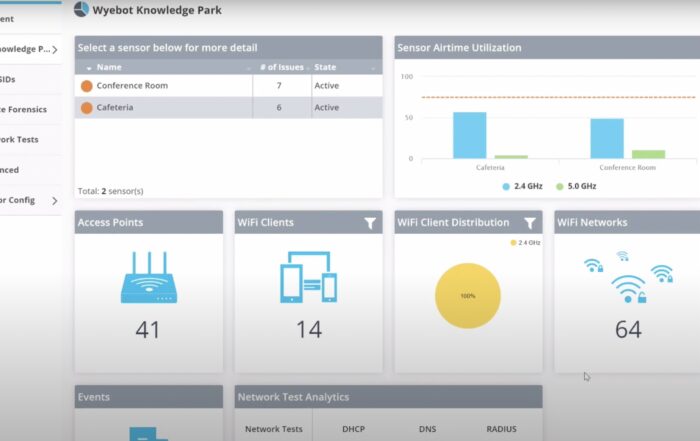Click the WiFi Networks panel header
Image resolution: width=700 pixels, height=441 pixels.
(627, 222)
